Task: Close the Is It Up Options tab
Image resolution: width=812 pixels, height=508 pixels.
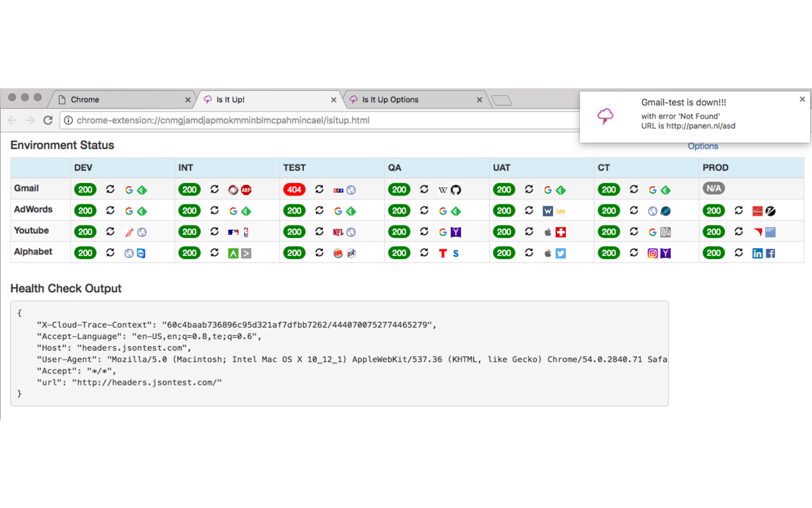Action: [480, 100]
